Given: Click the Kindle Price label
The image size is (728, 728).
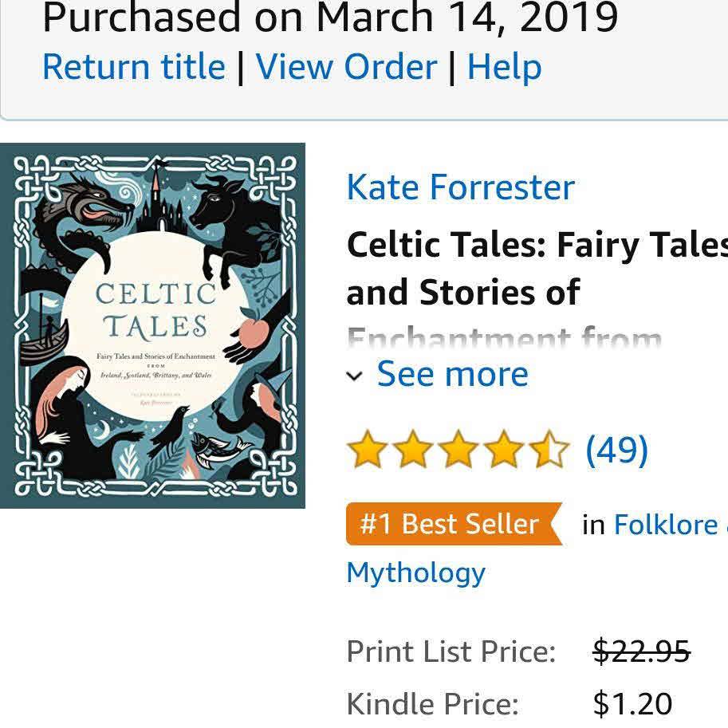Looking at the screenshot, I should click(432, 704).
